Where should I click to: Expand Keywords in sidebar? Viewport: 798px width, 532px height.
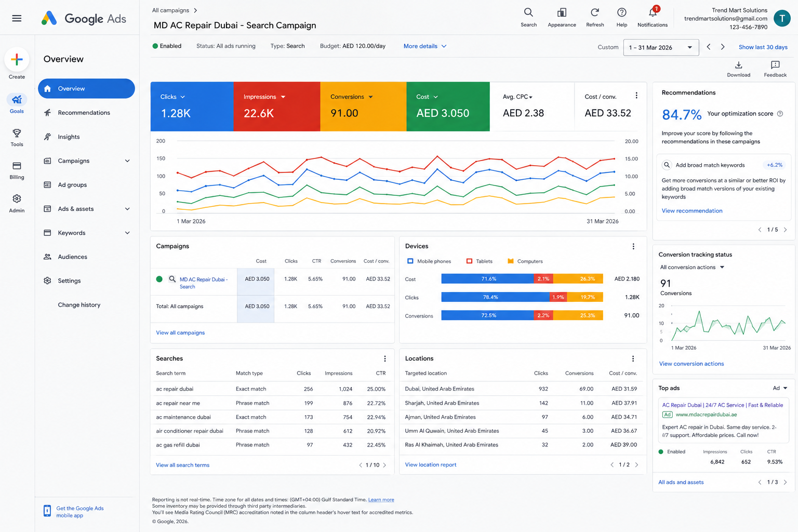click(127, 233)
